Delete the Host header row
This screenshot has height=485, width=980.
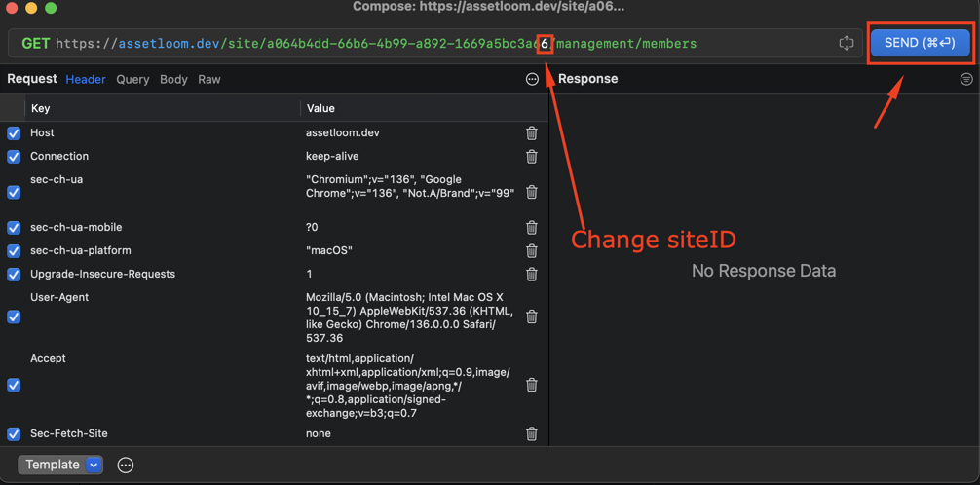tap(532, 133)
